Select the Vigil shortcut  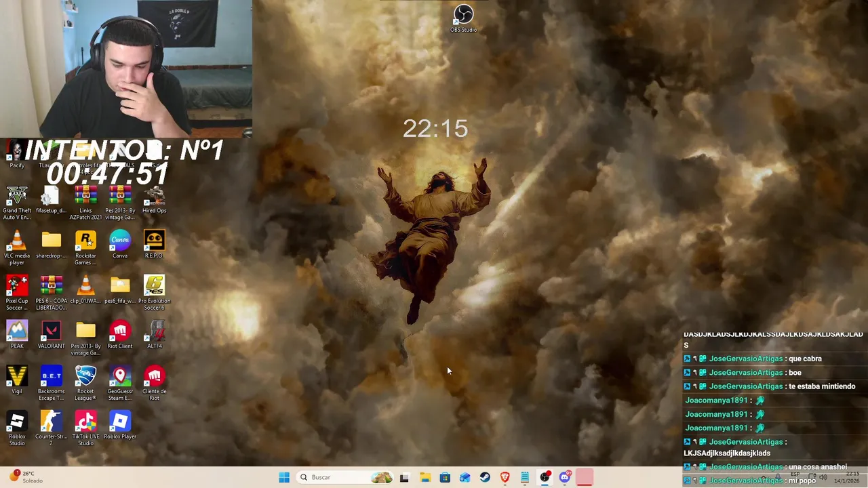[x=17, y=380]
